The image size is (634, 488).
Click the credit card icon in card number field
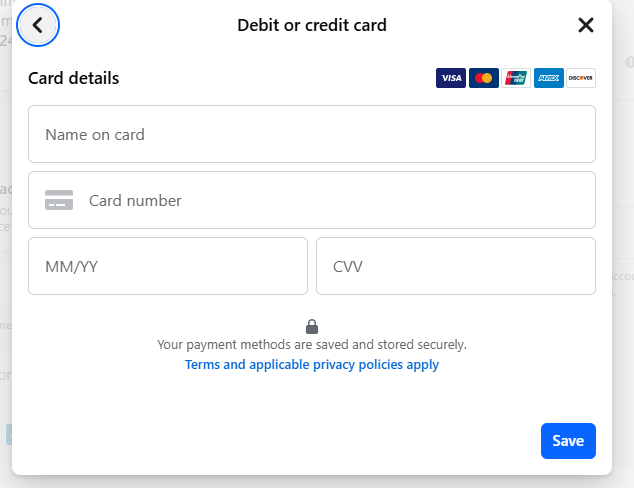click(59, 200)
